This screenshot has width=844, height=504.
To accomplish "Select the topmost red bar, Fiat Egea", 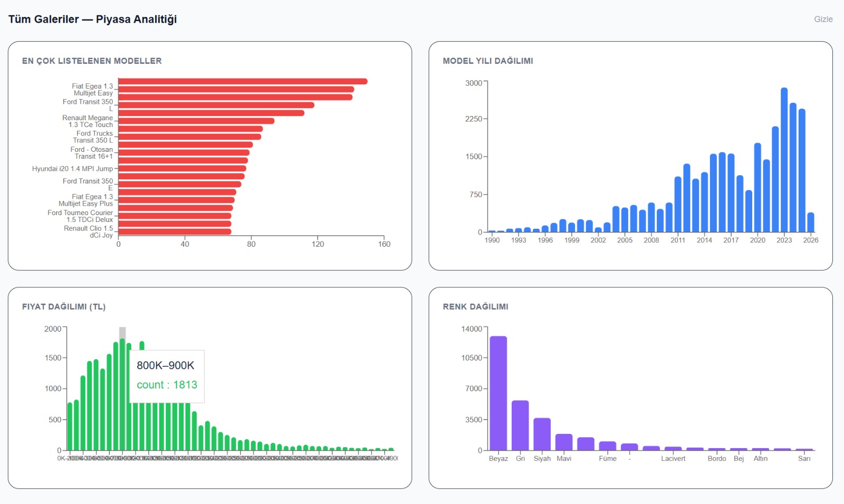I will pyautogui.click(x=243, y=81).
